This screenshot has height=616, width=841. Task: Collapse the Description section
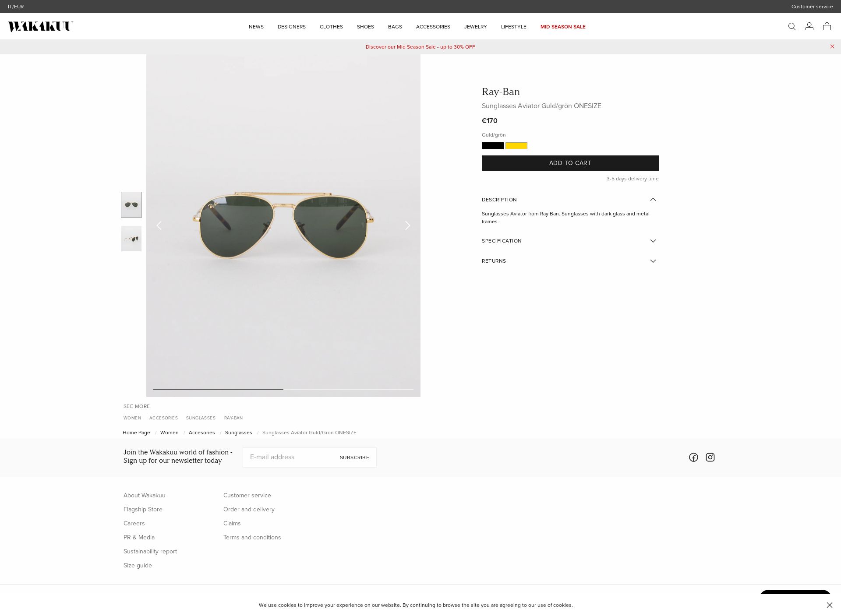click(x=570, y=200)
